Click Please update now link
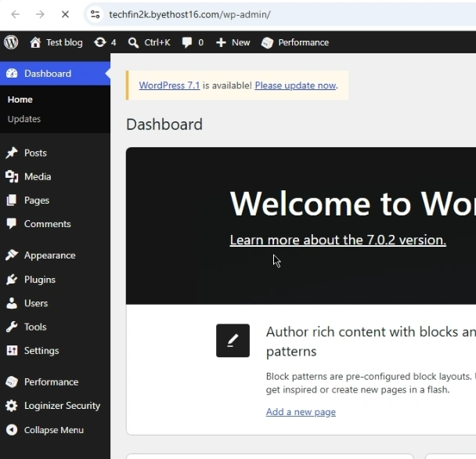 (295, 85)
